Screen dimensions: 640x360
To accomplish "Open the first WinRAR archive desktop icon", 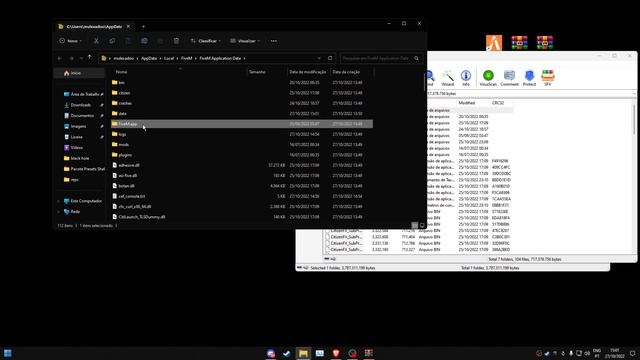I will 519,43.
